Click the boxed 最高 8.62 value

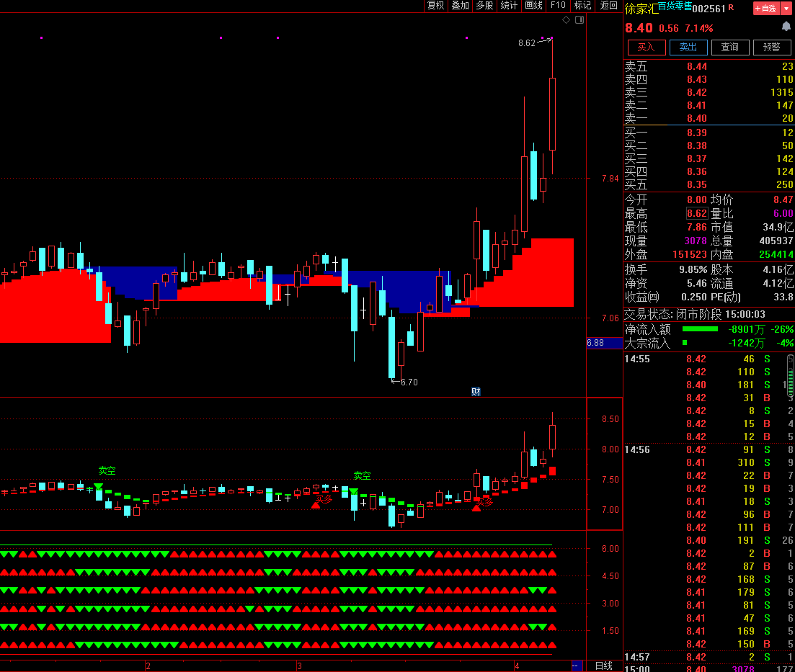click(x=697, y=213)
